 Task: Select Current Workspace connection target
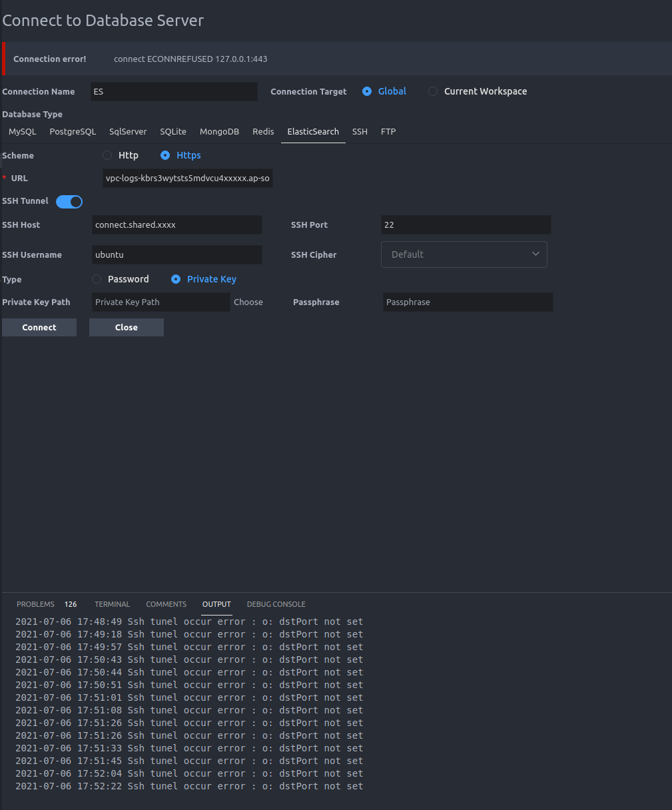pos(433,91)
